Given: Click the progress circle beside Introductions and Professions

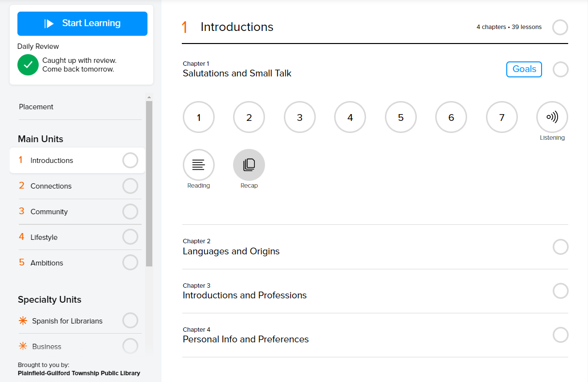Looking at the screenshot, I should point(560,291).
